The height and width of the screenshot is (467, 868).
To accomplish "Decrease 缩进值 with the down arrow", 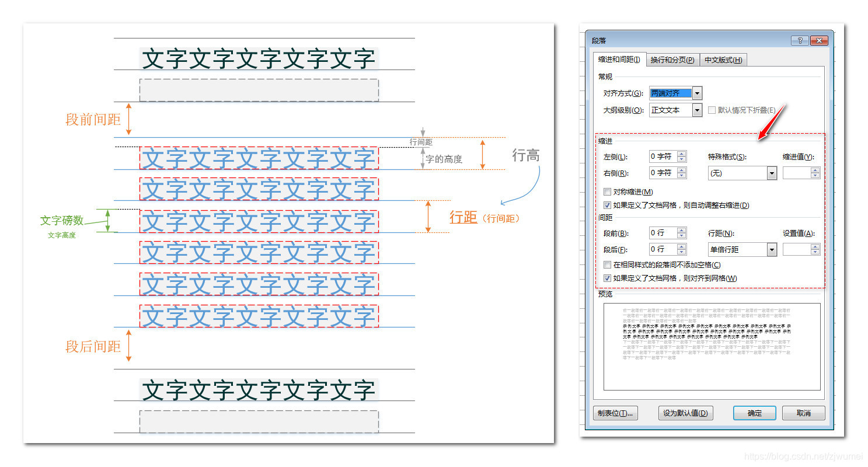I will [815, 176].
